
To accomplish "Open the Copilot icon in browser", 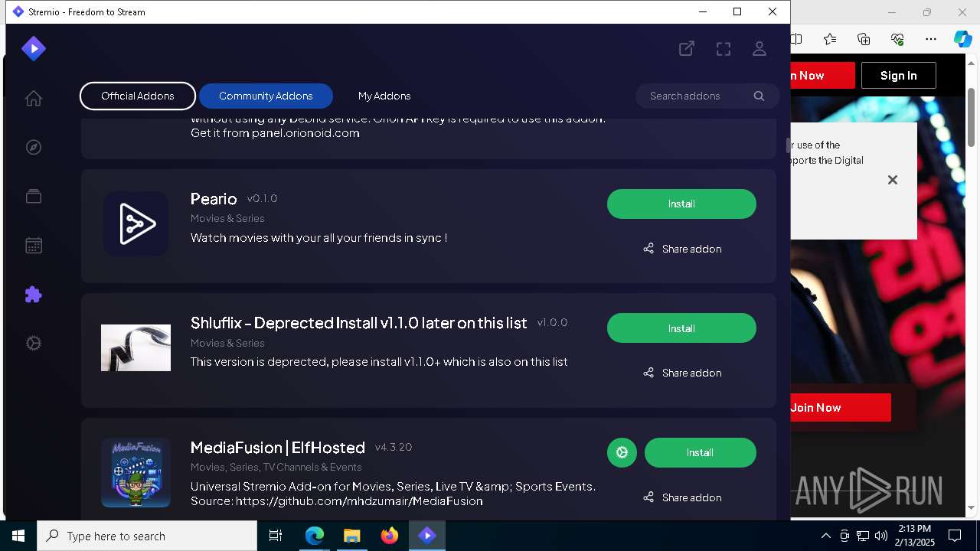I will (962, 39).
